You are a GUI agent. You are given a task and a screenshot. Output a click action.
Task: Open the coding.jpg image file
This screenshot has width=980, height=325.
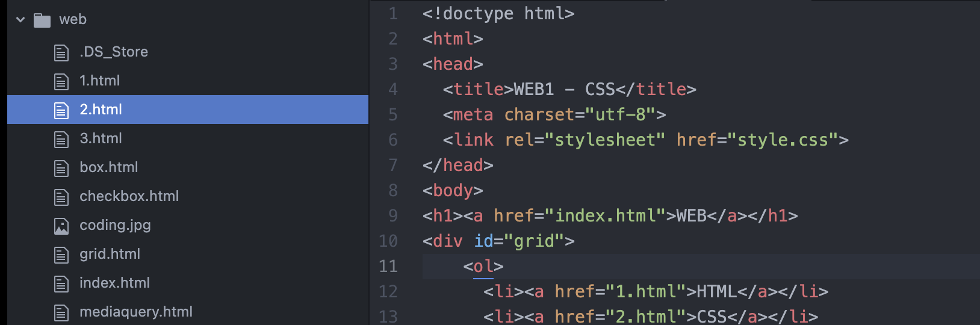pyautogui.click(x=116, y=225)
